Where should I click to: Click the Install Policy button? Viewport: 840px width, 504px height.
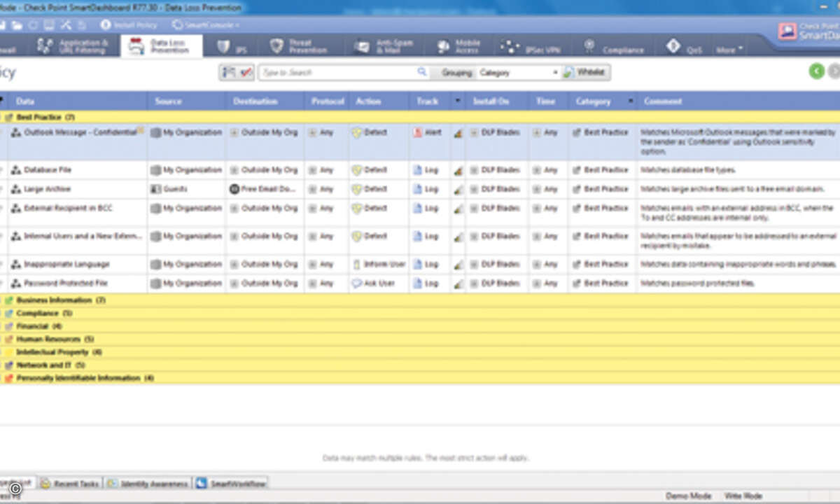(x=129, y=25)
